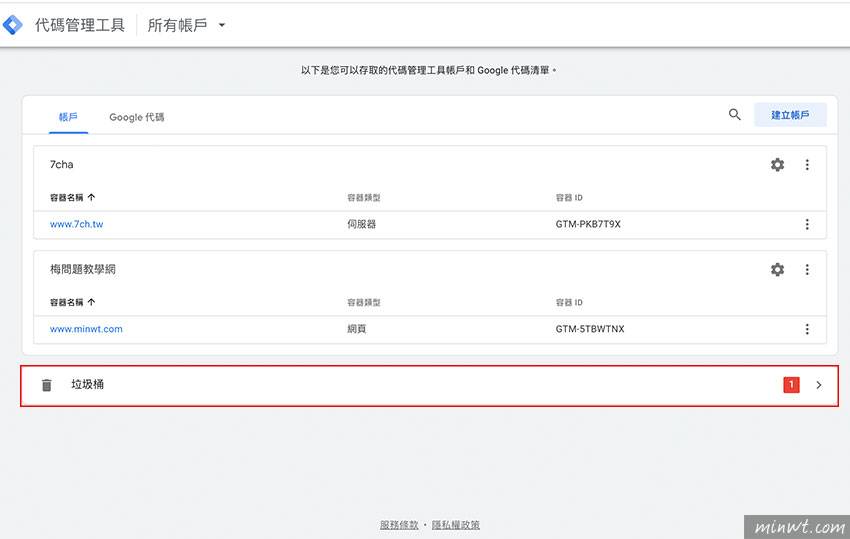The image size is (850, 539).
Task: Open the 所有帳戶 account switcher dropdown
Action: 186,25
